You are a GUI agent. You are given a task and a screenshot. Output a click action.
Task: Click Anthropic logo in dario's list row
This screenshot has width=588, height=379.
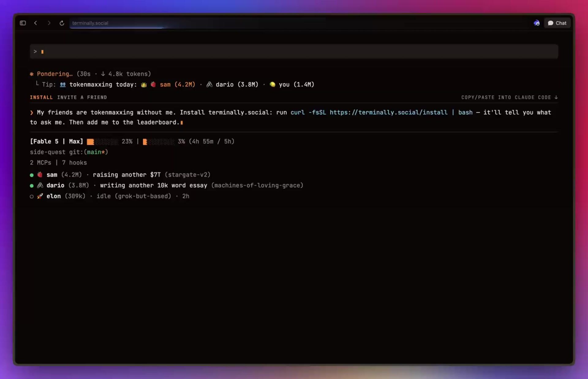[40, 185]
